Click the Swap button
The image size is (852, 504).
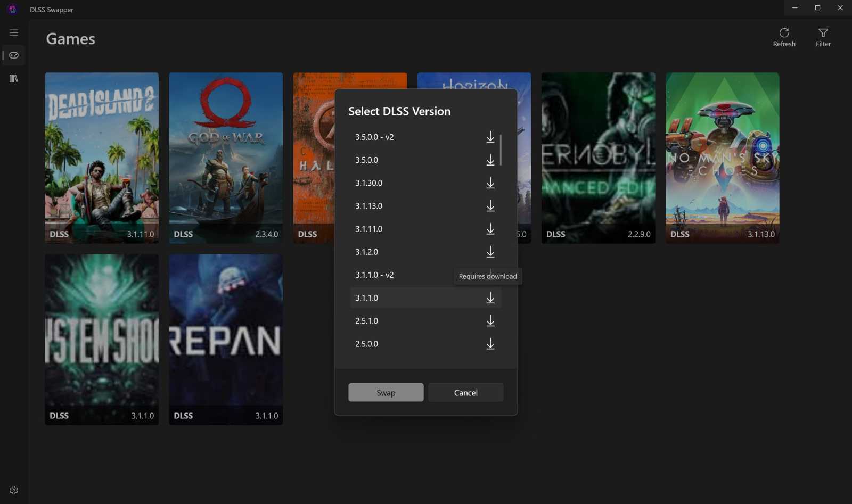click(x=386, y=393)
